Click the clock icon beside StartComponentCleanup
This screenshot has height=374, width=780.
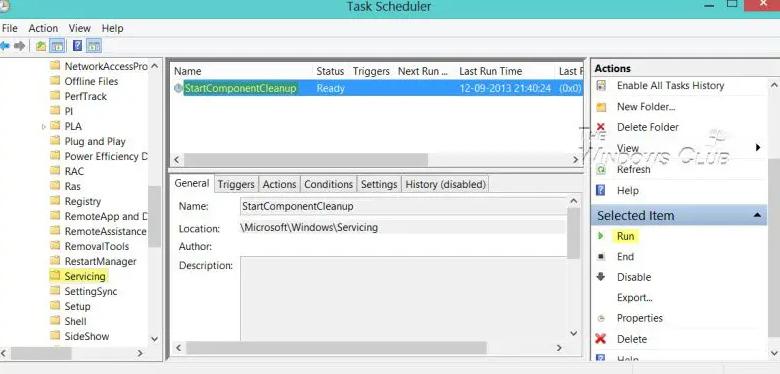point(179,89)
